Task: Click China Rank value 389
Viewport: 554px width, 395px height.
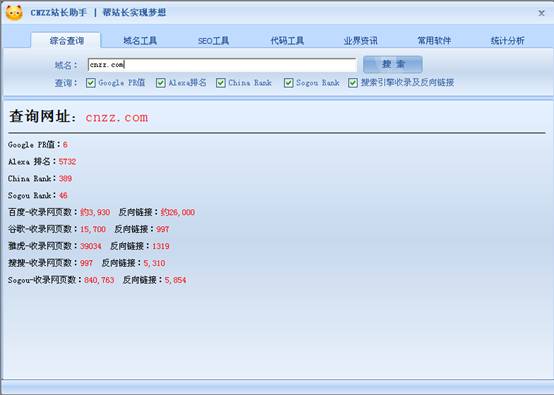Action: pyautogui.click(x=65, y=178)
